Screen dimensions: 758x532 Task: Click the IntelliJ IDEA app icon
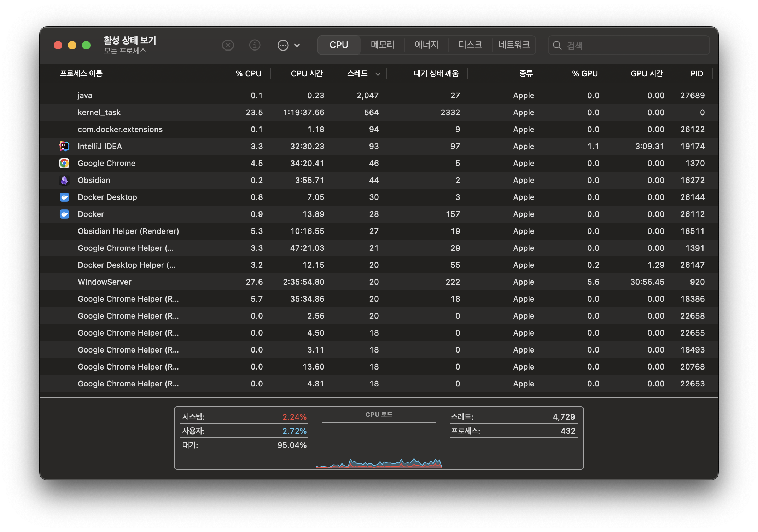(x=64, y=146)
